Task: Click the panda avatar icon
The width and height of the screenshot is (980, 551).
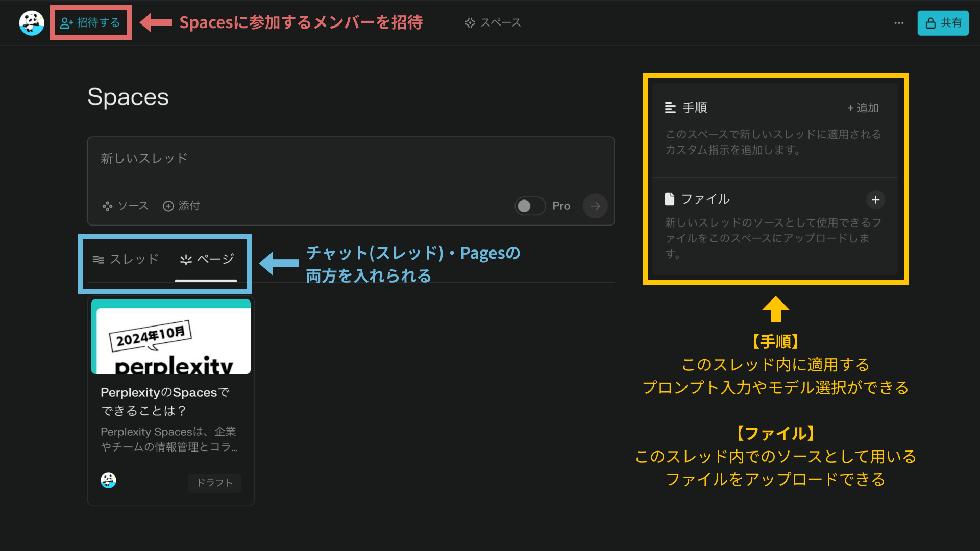Action: pyautogui.click(x=31, y=22)
